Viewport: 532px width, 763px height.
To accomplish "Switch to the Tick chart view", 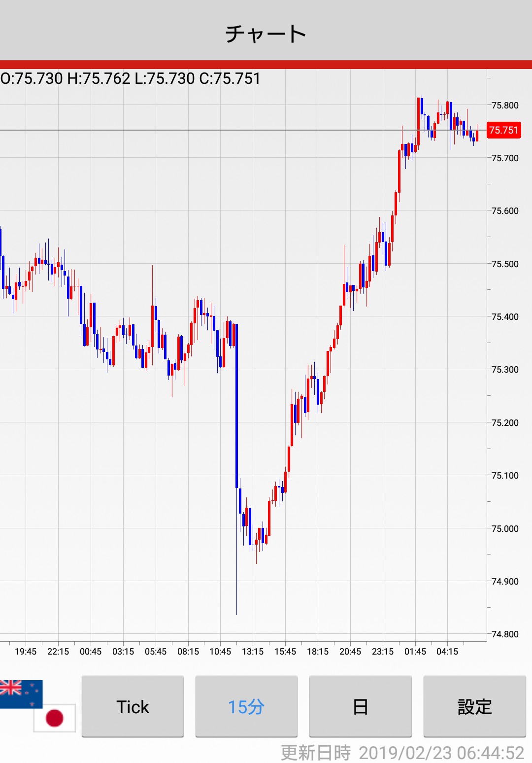I will (x=133, y=706).
